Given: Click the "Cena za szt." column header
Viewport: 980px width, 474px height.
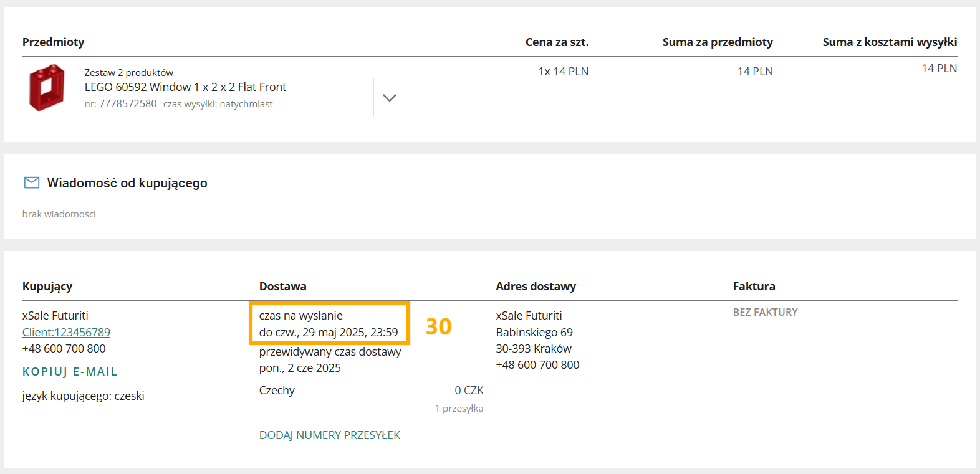Looking at the screenshot, I should (557, 42).
